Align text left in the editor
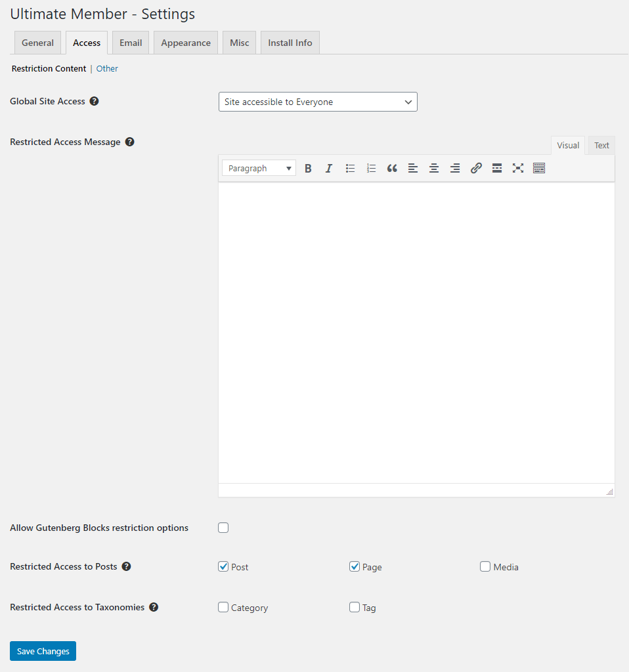 413,169
